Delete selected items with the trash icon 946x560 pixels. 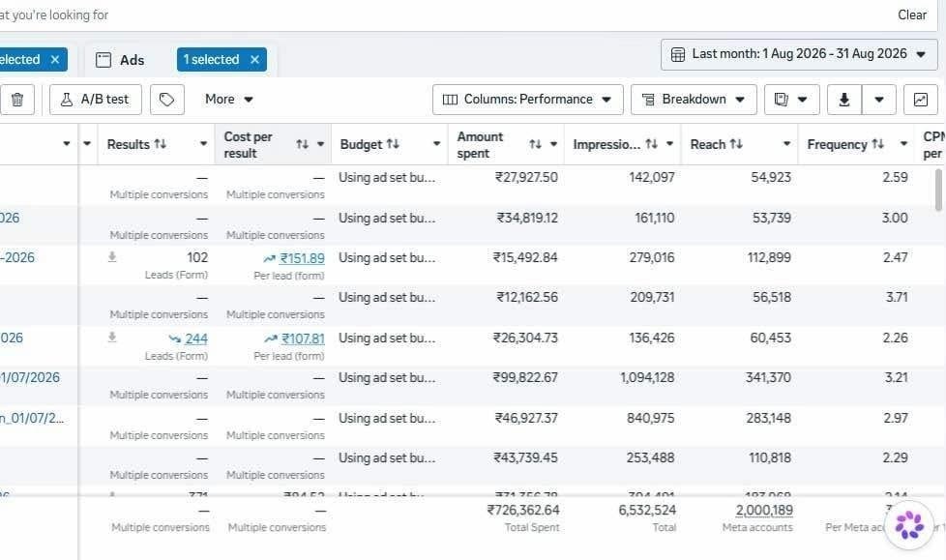click(x=17, y=99)
